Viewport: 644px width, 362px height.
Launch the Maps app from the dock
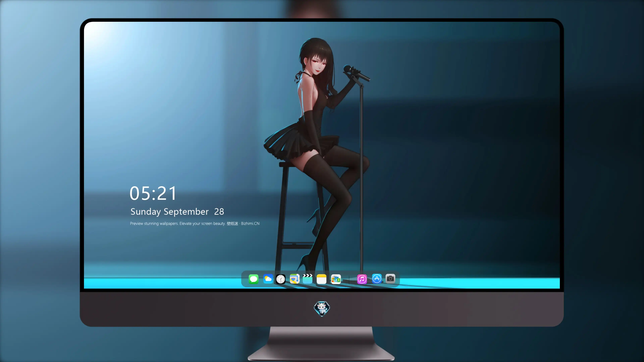coord(294,279)
